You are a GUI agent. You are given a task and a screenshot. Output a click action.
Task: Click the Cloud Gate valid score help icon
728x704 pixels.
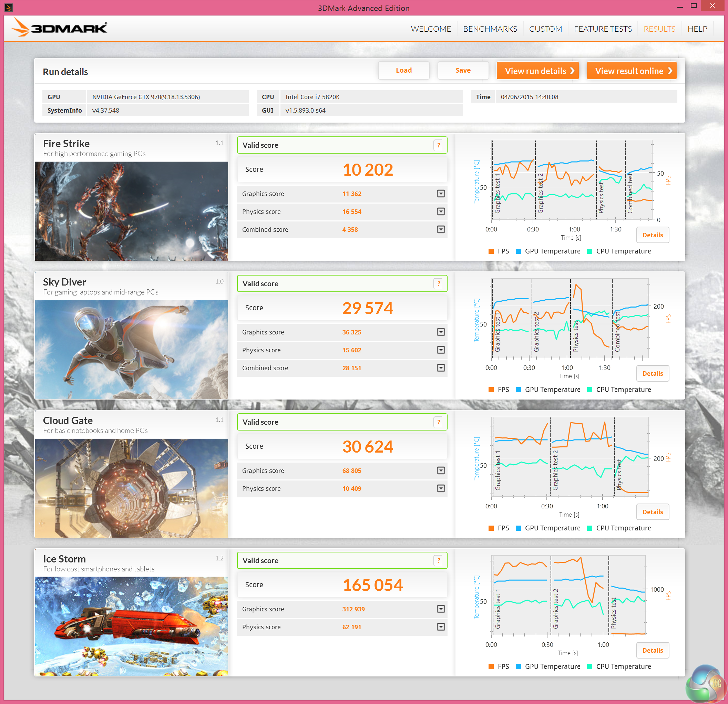click(439, 422)
